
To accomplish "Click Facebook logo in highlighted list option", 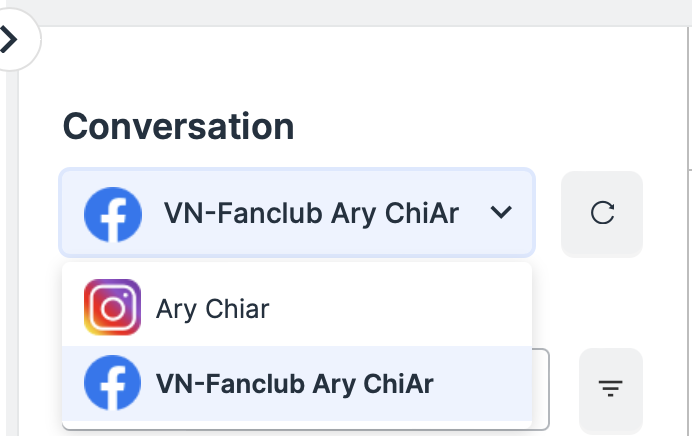I will tap(112, 384).
